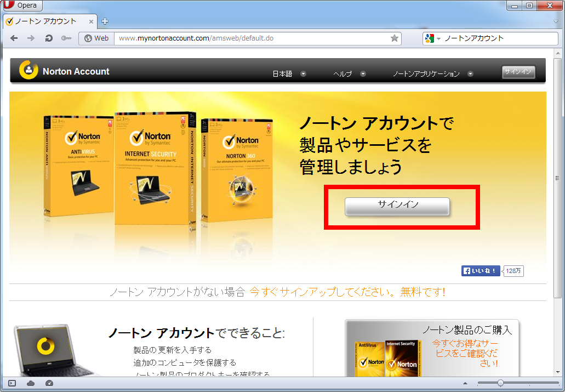Close the ノートン アカウント tab
The image size is (565, 392).
pos(91,21)
